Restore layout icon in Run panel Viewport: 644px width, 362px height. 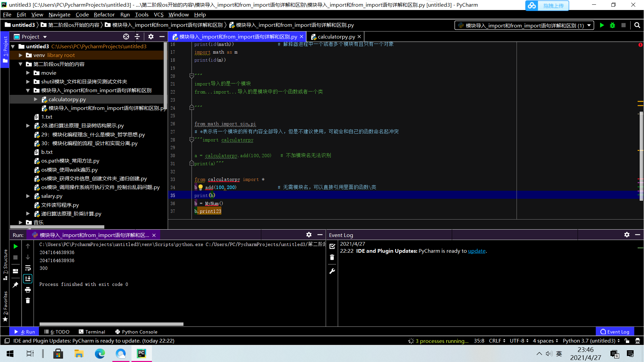click(15, 271)
